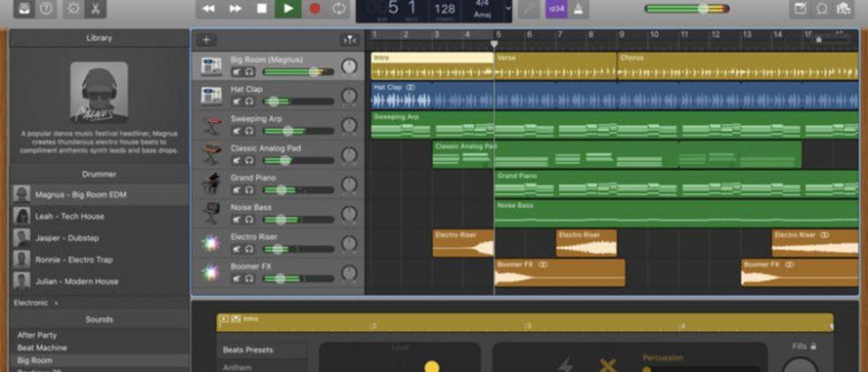Click the Big Room (Magnus) drum machine icon
Screen dimensions: 868x372
tap(211, 66)
